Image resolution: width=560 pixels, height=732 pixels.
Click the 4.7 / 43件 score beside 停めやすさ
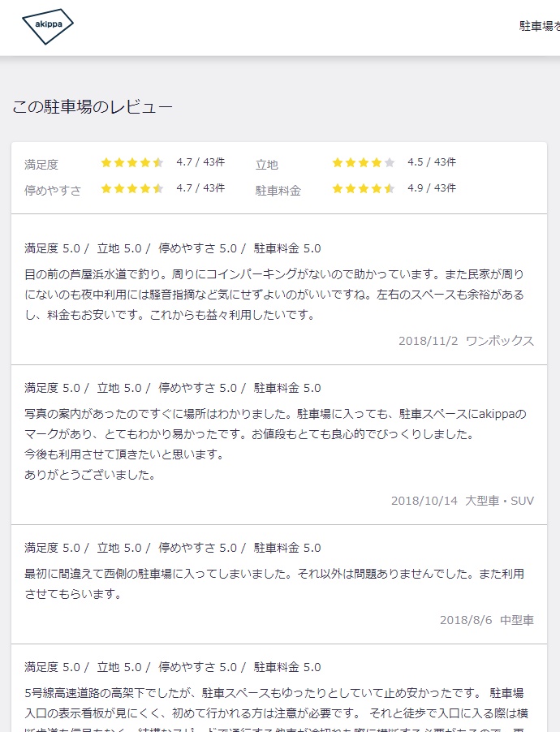pyautogui.click(x=200, y=188)
